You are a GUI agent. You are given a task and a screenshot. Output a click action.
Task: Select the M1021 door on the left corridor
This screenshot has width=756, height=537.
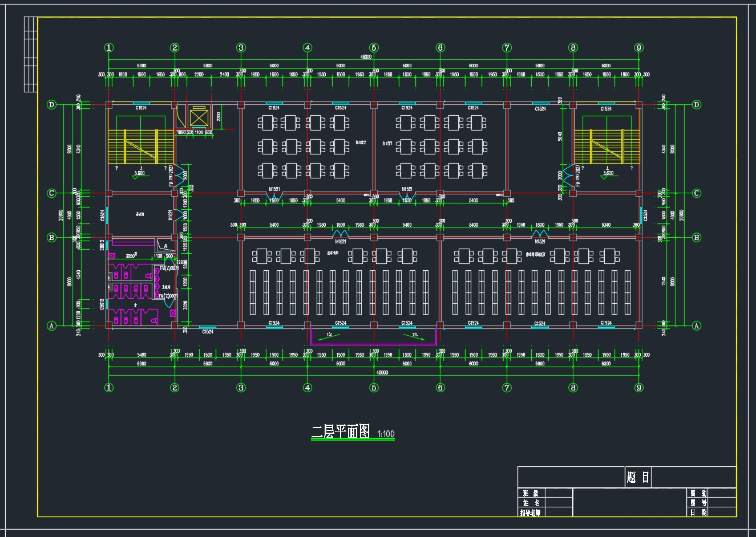tap(171, 215)
